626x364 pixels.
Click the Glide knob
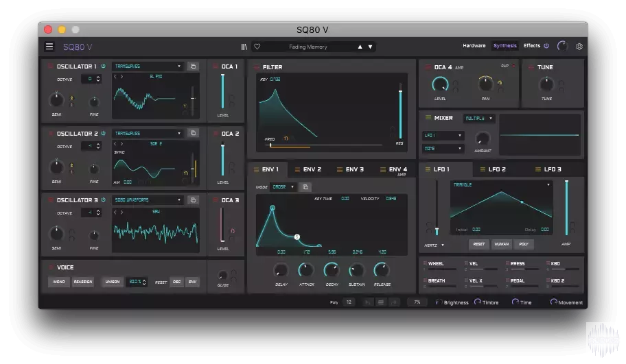(x=222, y=275)
